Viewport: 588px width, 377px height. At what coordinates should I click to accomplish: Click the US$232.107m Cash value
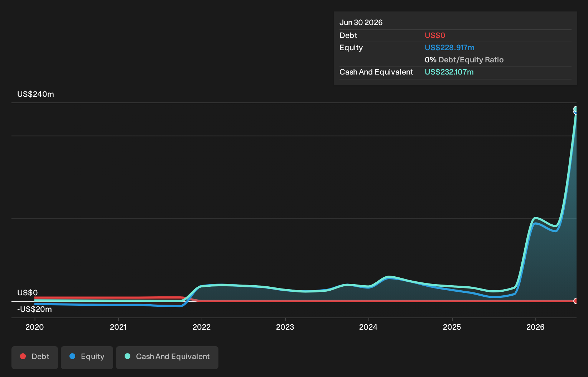point(449,72)
